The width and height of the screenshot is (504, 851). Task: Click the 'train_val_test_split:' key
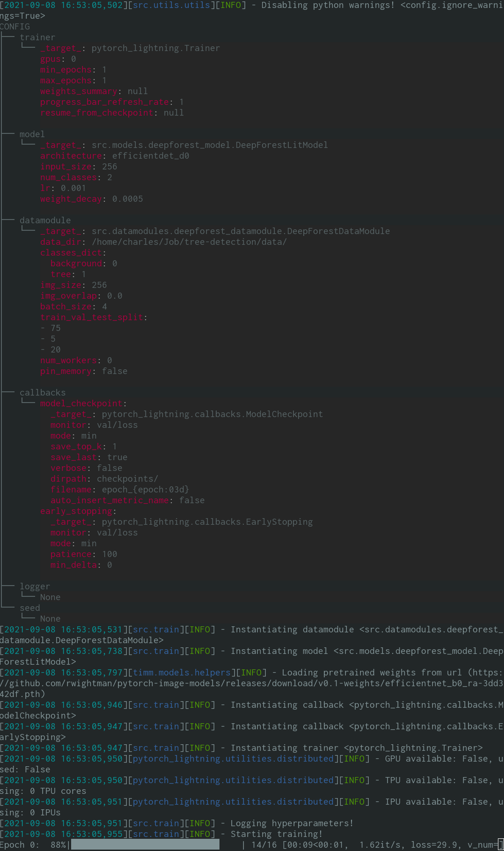94,317
